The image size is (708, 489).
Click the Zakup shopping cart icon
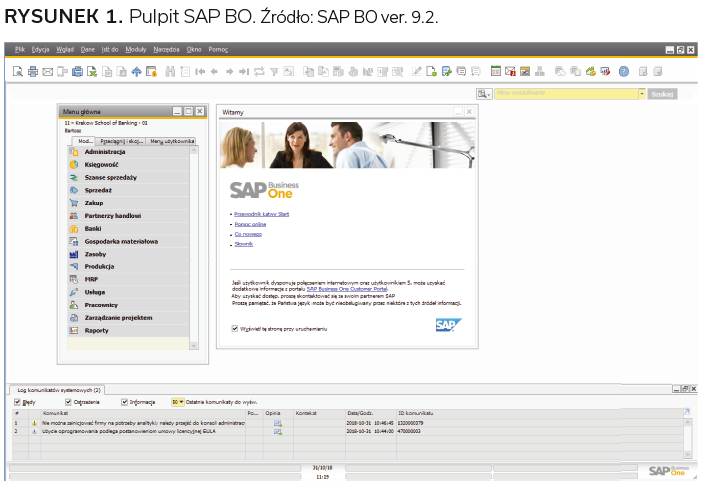coord(74,203)
